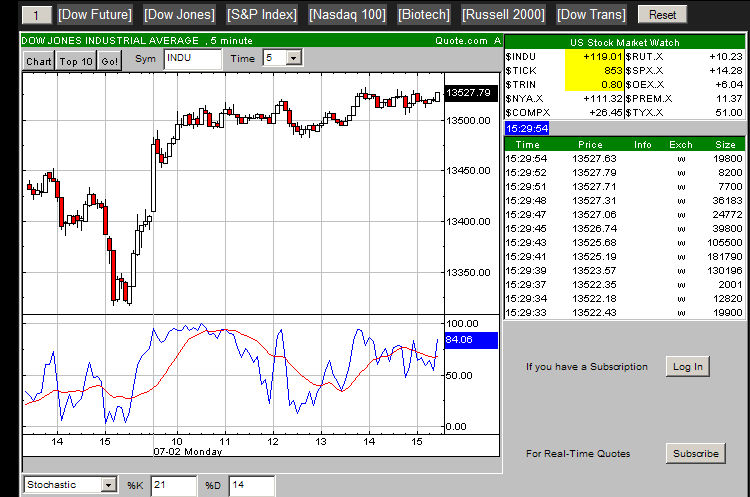This screenshot has height=497, width=750.
Task: Click the Time column header in trades table
Action: coord(528,144)
